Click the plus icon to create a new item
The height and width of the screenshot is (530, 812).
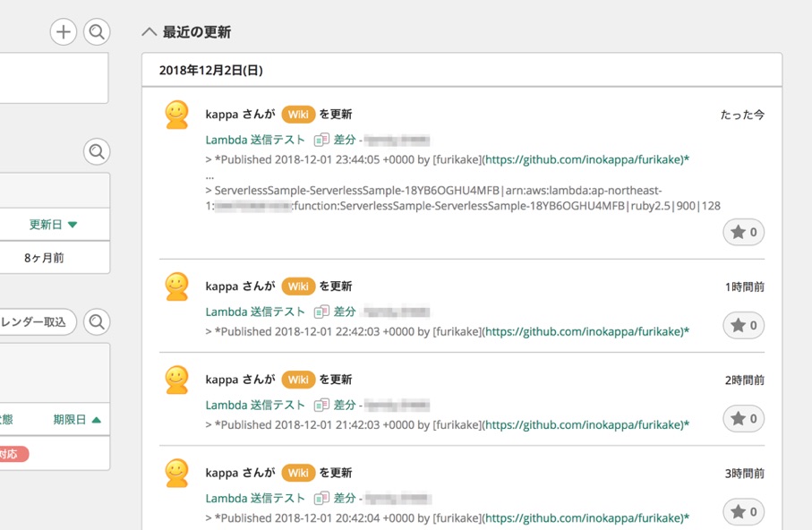point(63,31)
